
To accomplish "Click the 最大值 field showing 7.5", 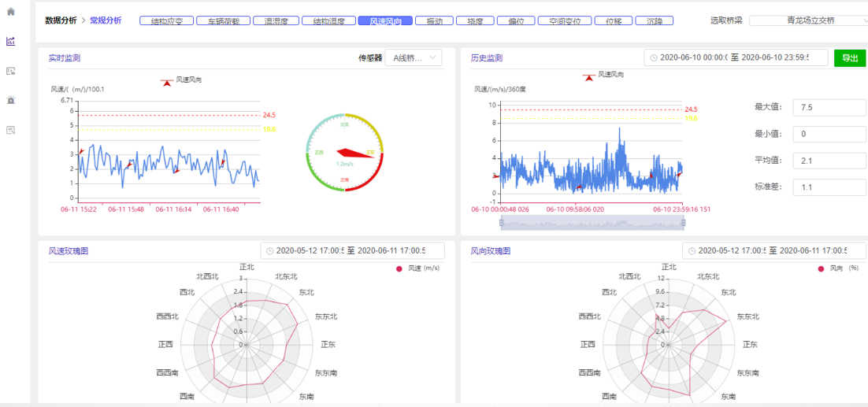I will tap(829, 108).
